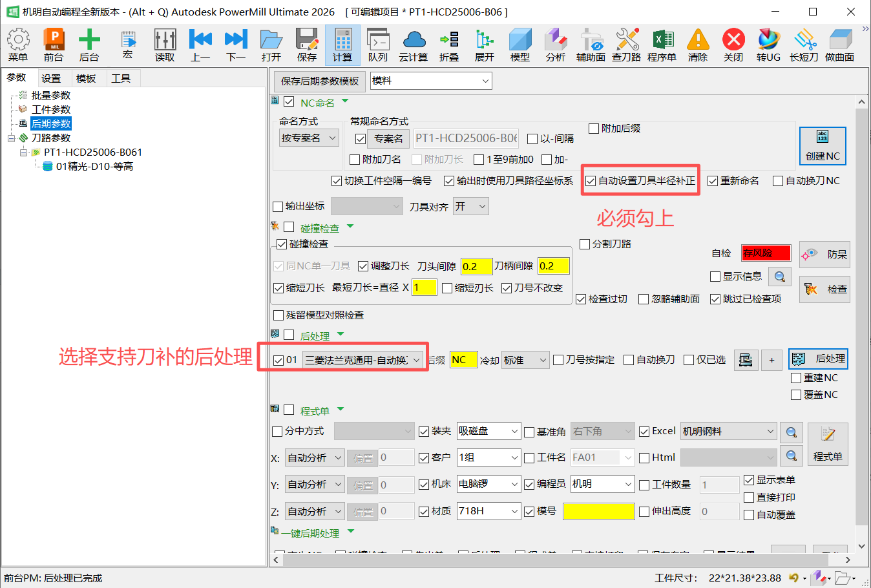
Task: Enable the 附加后缀 checkbox
Action: pyautogui.click(x=594, y=129)
